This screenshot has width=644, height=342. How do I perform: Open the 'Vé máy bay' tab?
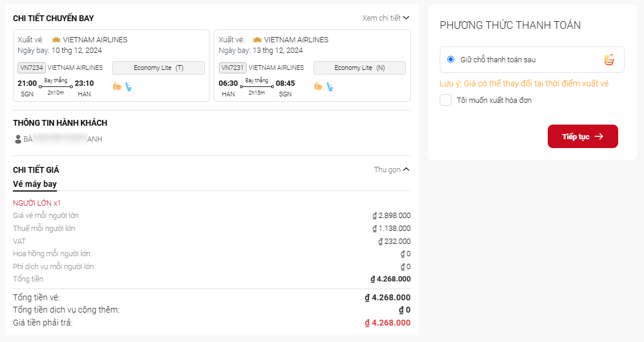point(35,184)
